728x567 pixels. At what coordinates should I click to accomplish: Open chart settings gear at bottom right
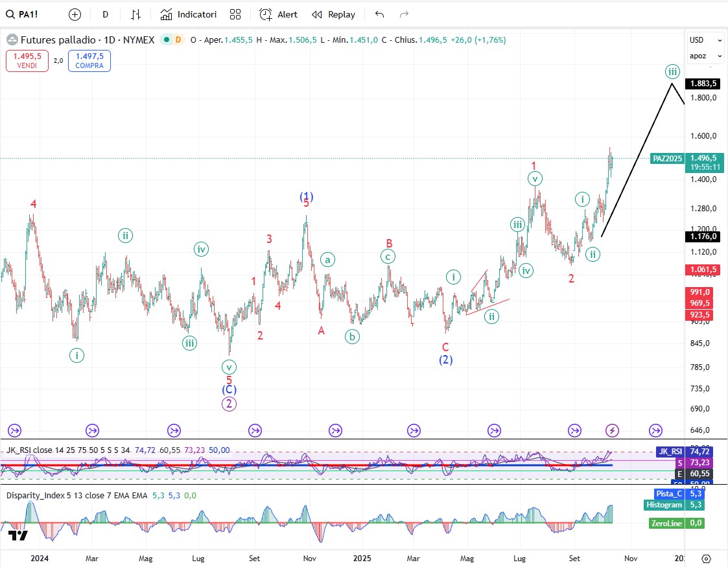(706, 558)
